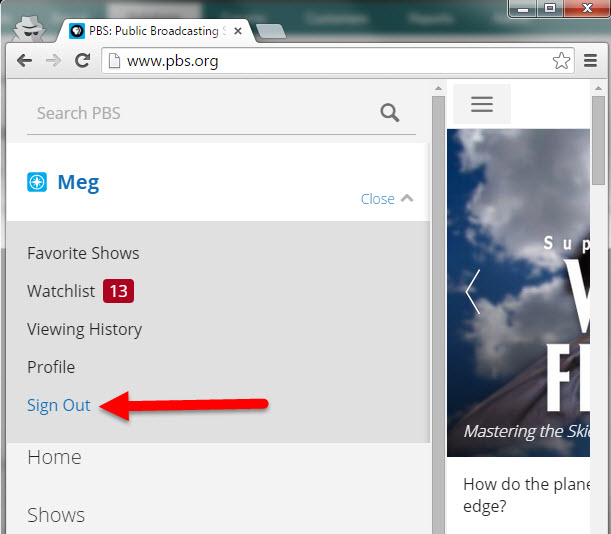Screen dimensions: 611x534
Task: Click the browser forward arrow
Action: click(x=53, y=60)
